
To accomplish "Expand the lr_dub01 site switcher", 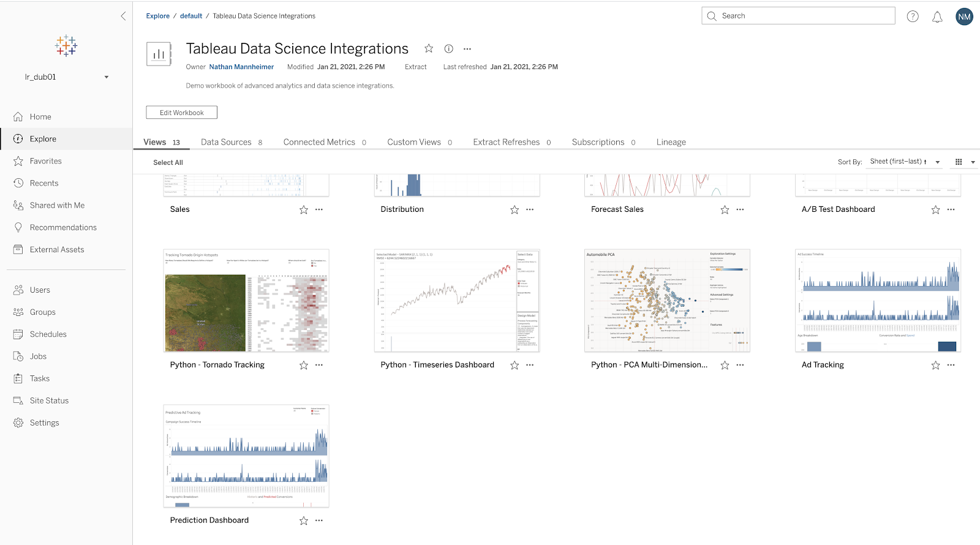I will pyautogui.click(x=106, y=77).
